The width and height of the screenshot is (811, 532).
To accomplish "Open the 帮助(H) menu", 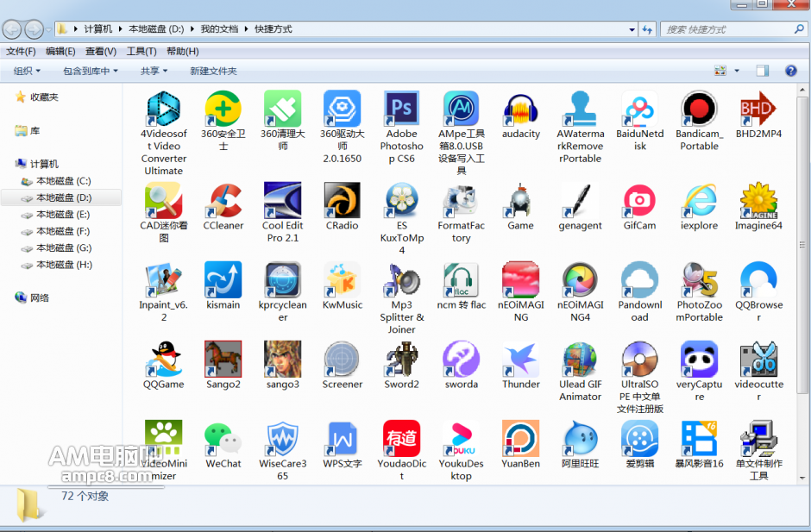I will (183, 51).
